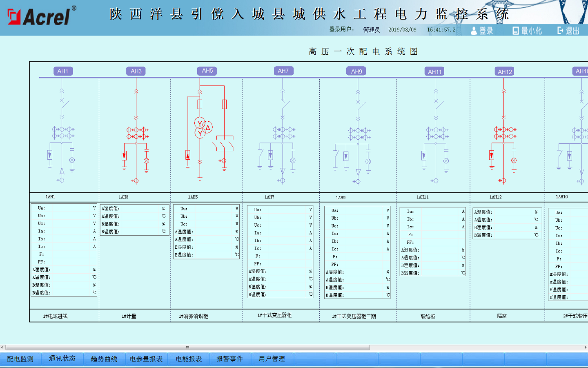This screenshot has height=368, width=588.
Task: Click the exit (退出) icon button
Action: tap(568, 31)
